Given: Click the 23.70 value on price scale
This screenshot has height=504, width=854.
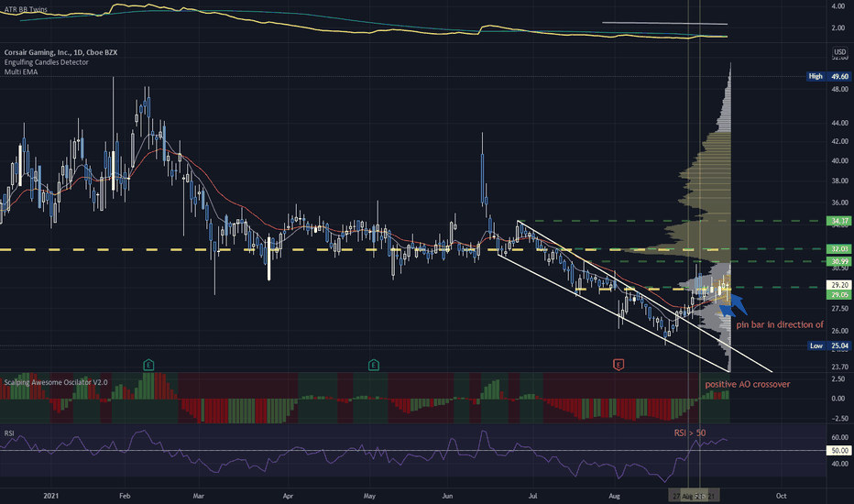Looking at the screenshot, I should pyautogui.click(x=839, y=367).
